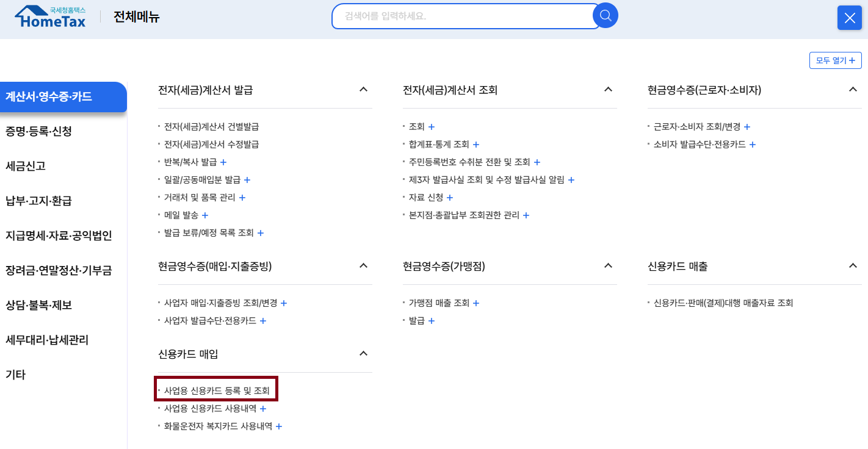Expand 자료 신청 via its plus icon
Screen dimensions: 868x449
tap(450, 197)
